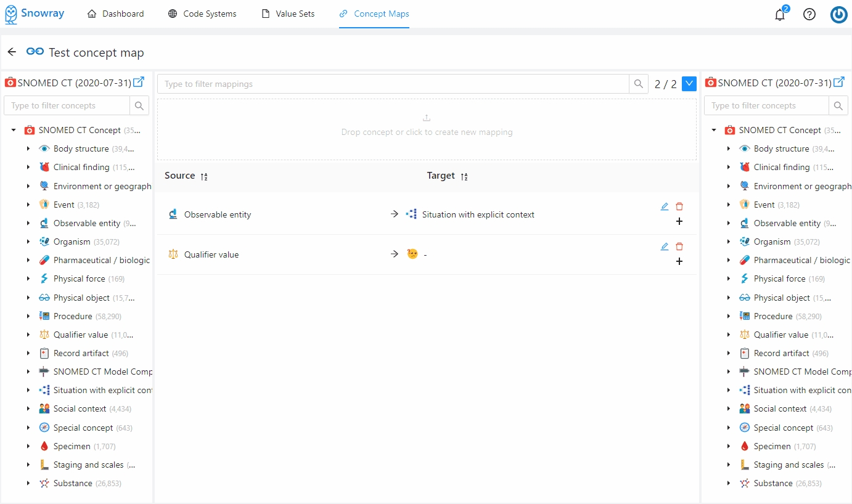Viewport: 852px width, 504px height.
Task: Focus the left Type to filter concepts field
Action: [x=67, y=105]
